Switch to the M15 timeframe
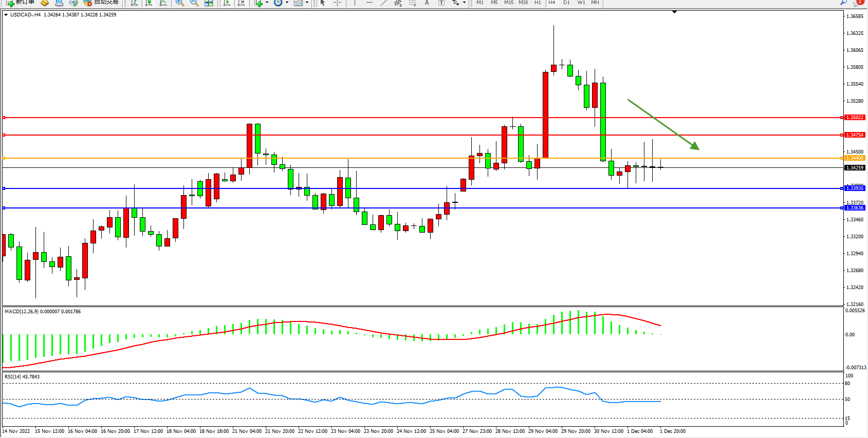 click(x=508, y=3)
